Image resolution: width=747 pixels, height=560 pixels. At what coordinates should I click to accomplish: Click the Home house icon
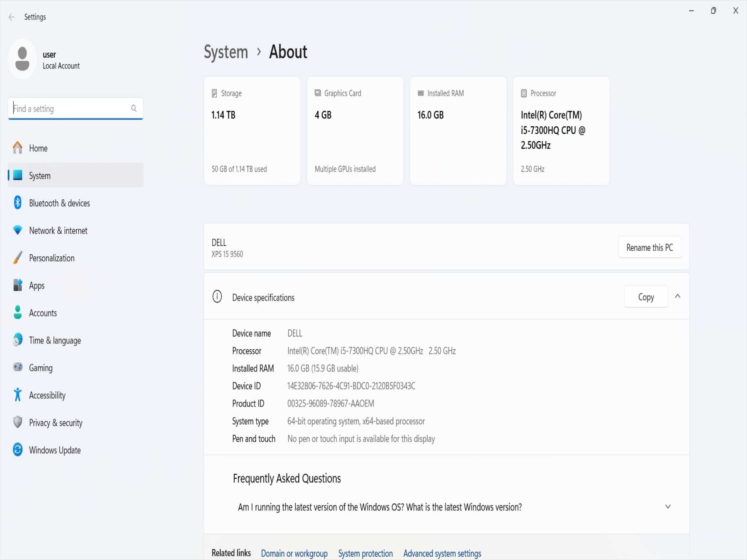tap(18, 148)
